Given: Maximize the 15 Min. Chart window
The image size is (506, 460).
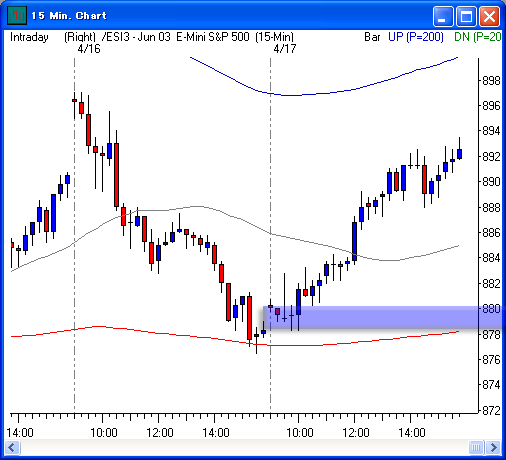Looking at the screenshot, I should (x=466, y=16).
